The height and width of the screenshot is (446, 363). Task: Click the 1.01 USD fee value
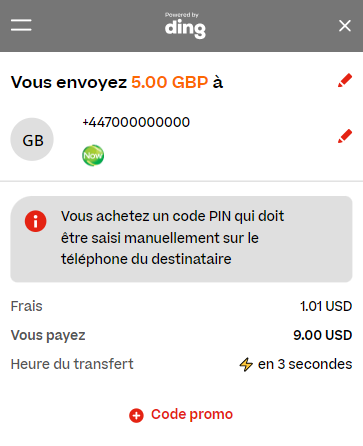point(326,306)
